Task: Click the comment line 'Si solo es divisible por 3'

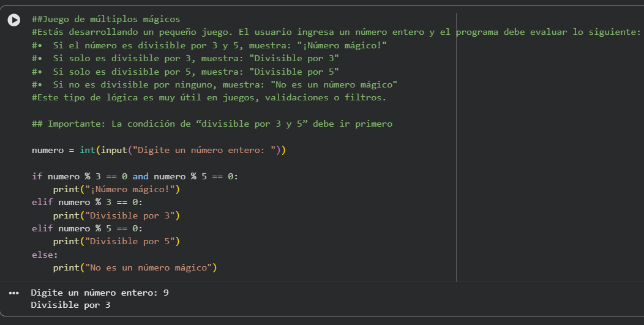Action: [185, 58]
